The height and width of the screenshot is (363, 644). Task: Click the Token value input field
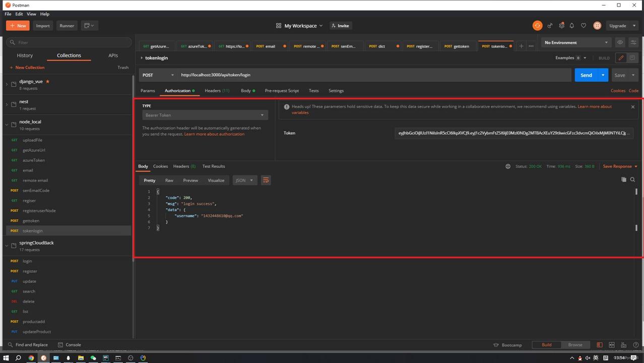(514, 133)
